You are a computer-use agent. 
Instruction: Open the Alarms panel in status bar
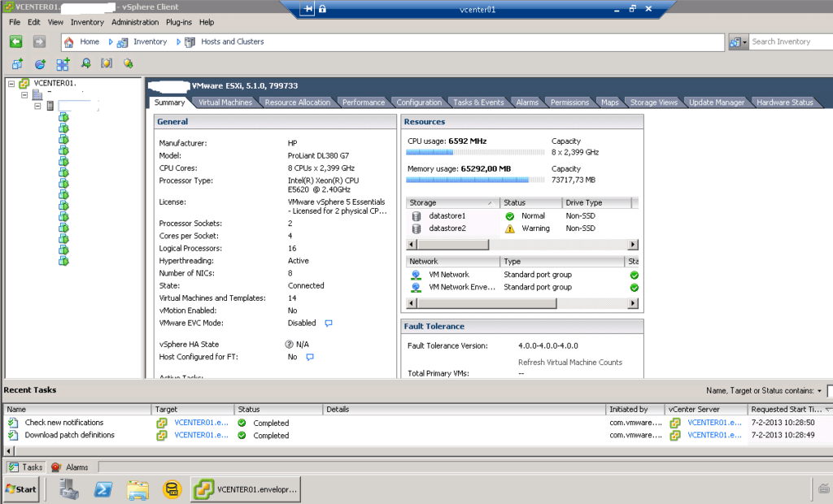pos(70,467)
